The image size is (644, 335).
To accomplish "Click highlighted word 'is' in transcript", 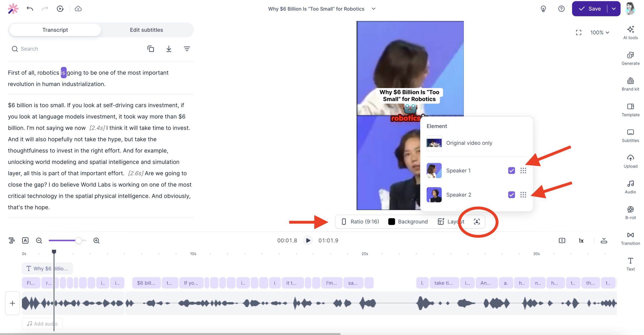I will 63,73.
